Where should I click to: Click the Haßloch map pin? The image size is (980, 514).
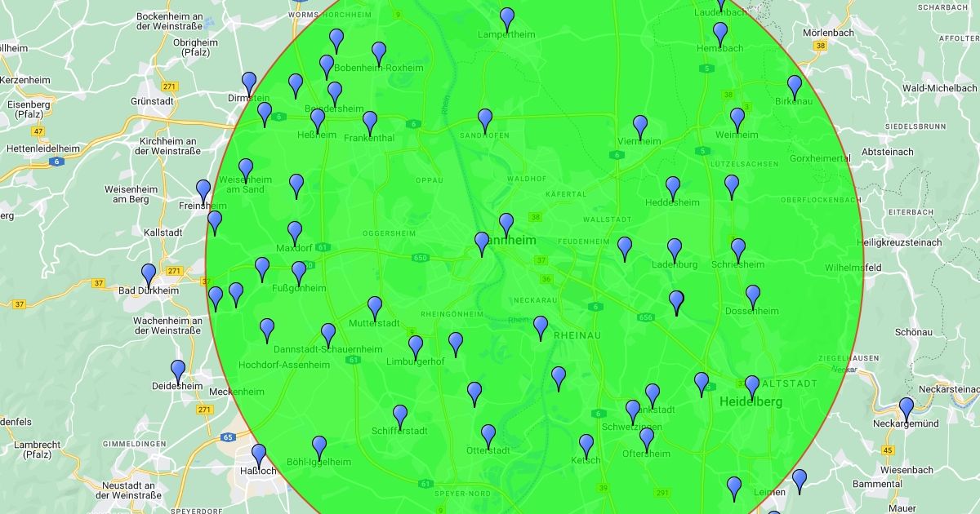pos(259,455)
